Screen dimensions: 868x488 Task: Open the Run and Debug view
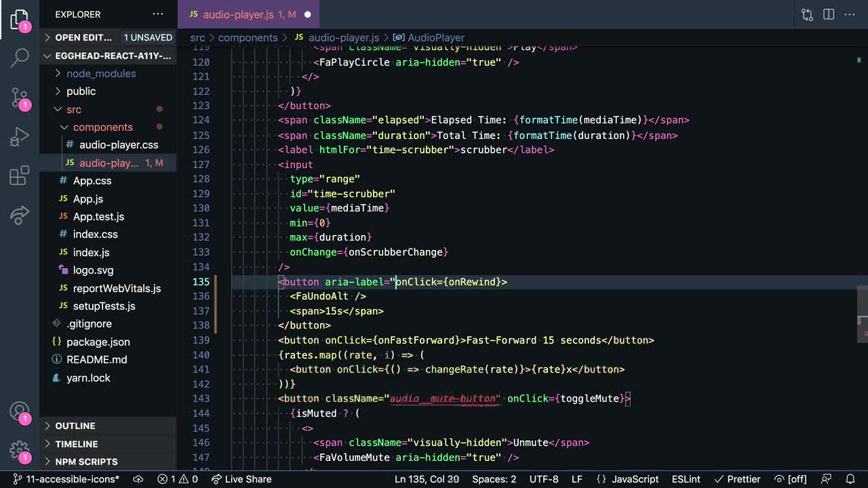20,137
